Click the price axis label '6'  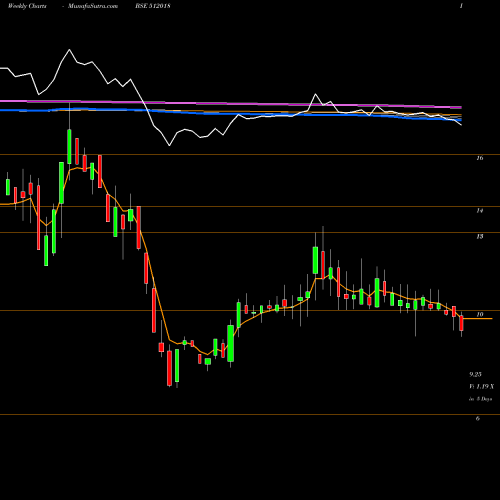(x=478, y=418)
